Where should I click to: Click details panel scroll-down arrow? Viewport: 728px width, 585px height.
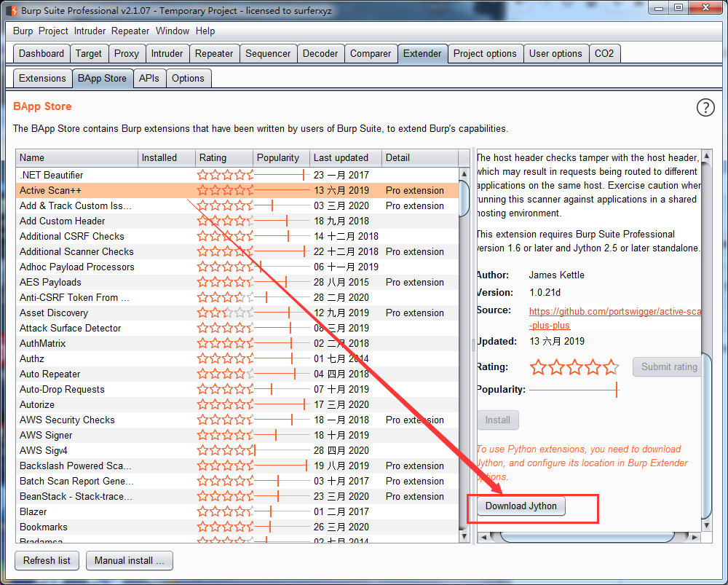707,525
